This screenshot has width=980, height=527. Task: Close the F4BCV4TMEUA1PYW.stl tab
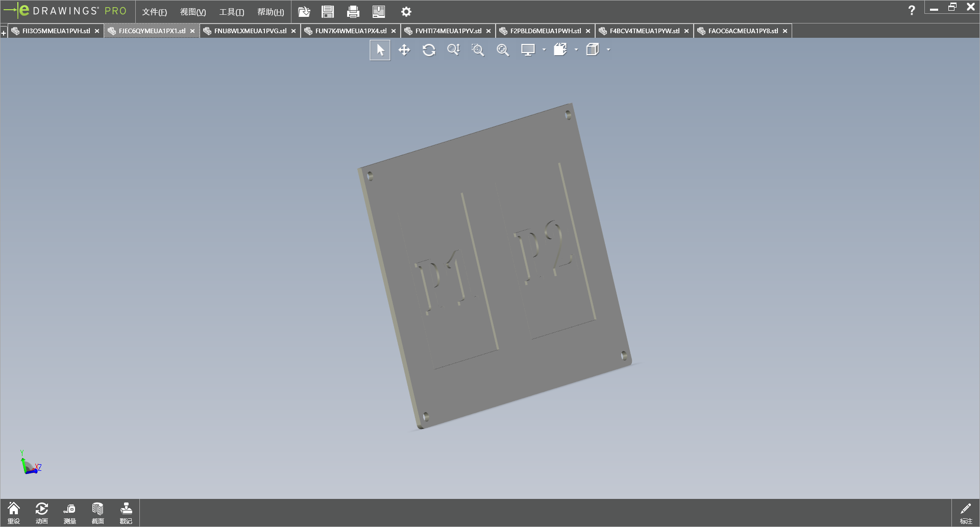tap(687, 31)
